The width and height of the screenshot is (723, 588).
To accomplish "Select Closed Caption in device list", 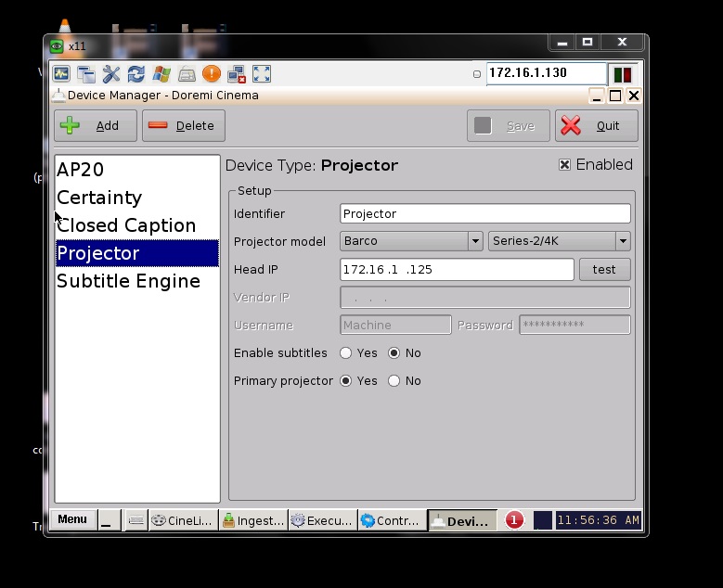I will click(137, 225).
